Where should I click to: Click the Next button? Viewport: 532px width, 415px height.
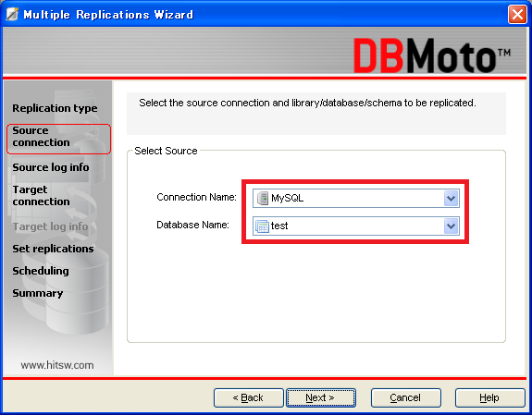tap(321, 397)
